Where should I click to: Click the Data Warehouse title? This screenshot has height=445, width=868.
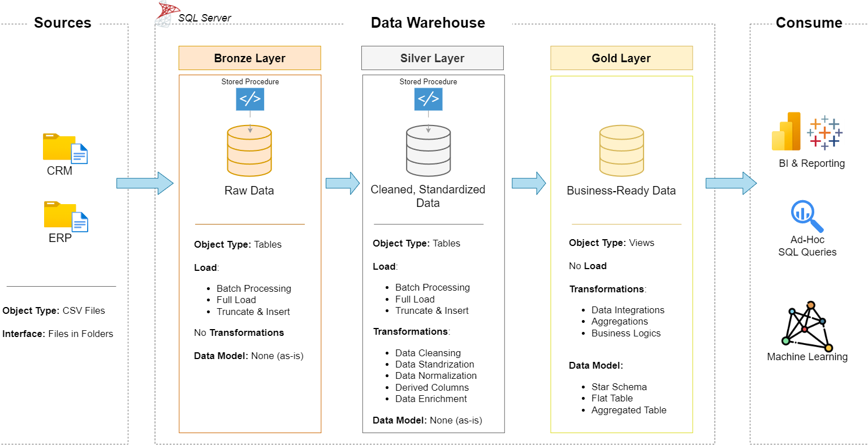coord(427,23)
